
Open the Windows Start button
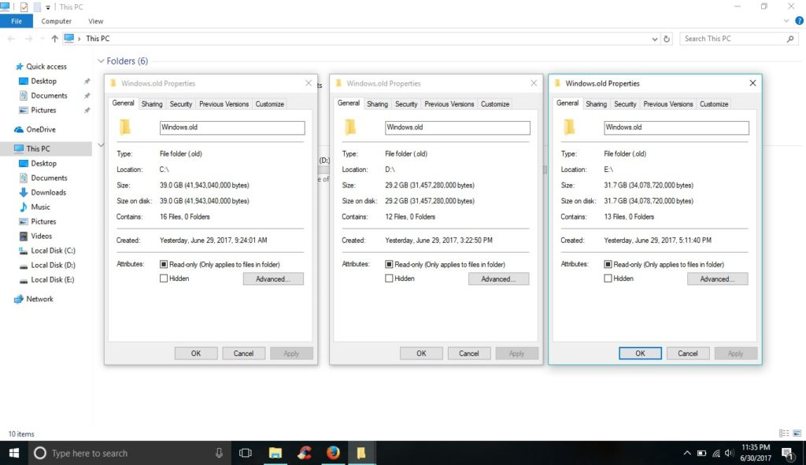point(14,453)
